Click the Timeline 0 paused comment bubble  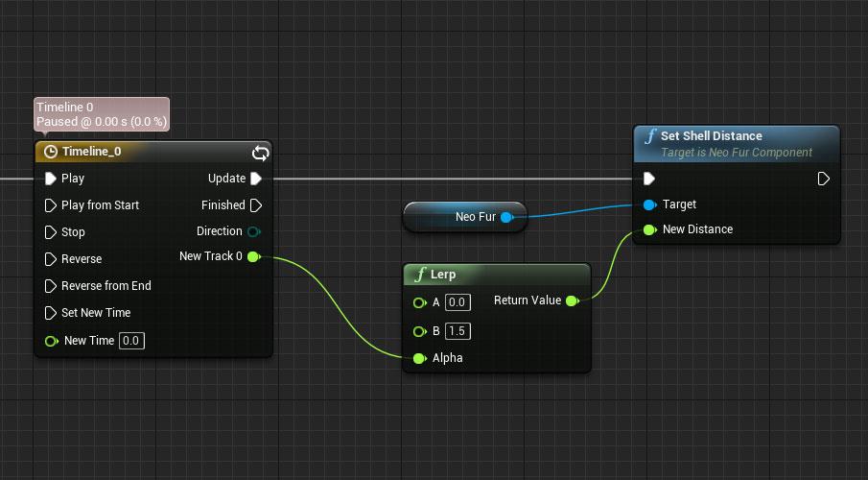pos(102,115)
